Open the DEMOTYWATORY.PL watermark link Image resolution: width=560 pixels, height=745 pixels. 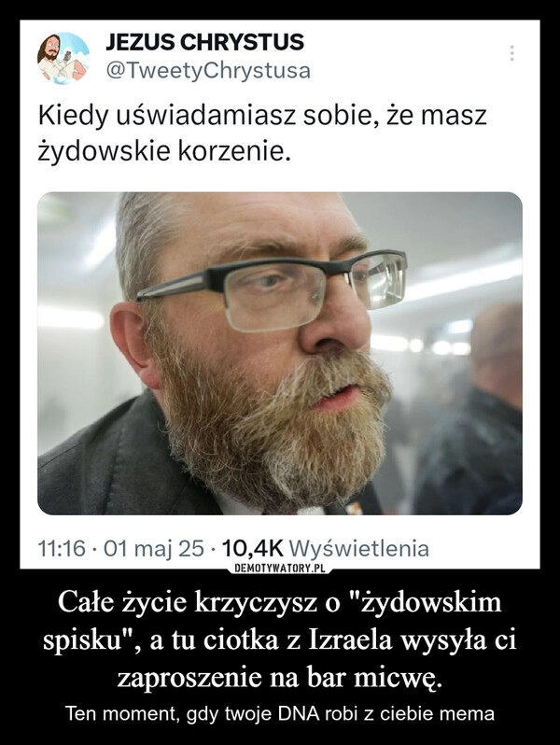pos(280,569)
